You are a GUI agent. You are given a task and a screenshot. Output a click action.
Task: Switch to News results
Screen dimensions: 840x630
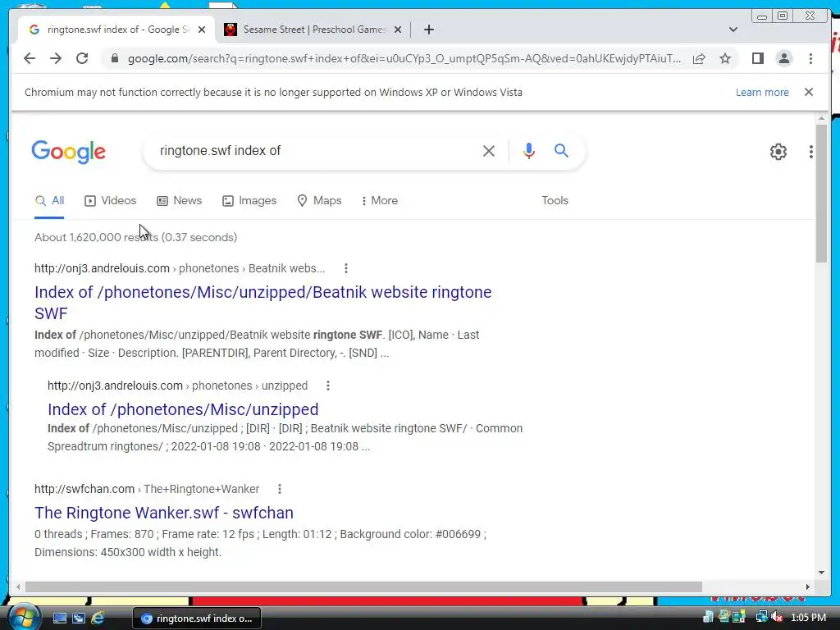(x=179, y=201)
